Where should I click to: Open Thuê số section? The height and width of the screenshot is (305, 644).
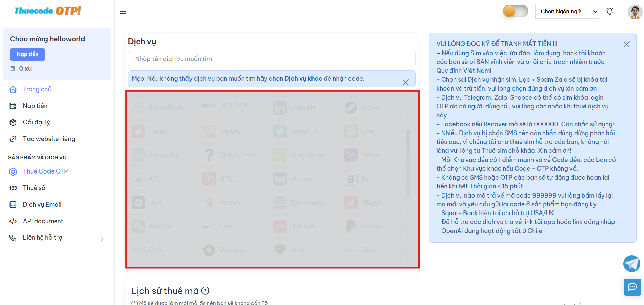pos(34,188)
